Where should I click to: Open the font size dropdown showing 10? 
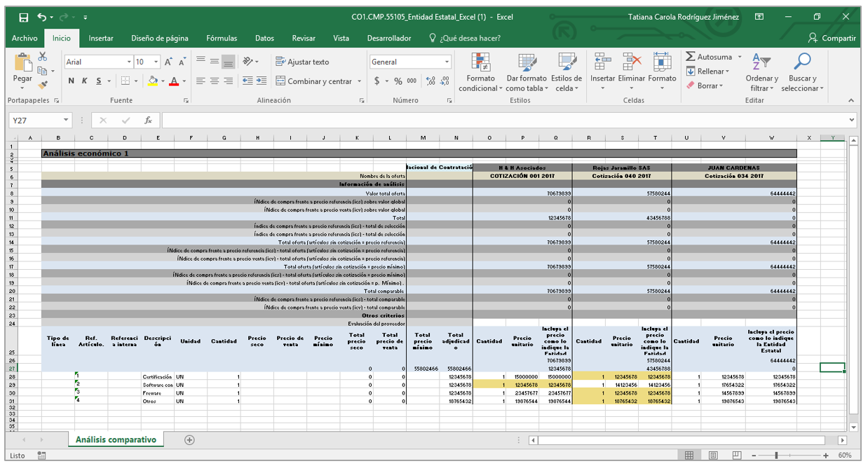tap(156, 62)
